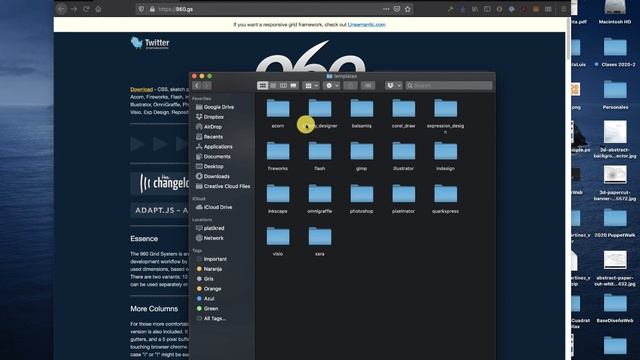Open the gimp folder
The height and width of the screenshot is (360, 640).
click(362, 151)
